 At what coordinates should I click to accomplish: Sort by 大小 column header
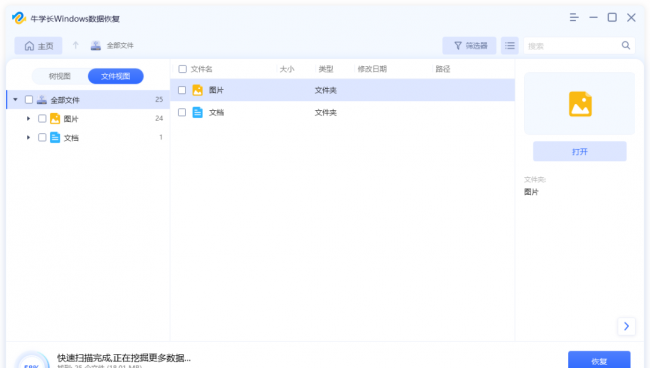coord(287,69)
